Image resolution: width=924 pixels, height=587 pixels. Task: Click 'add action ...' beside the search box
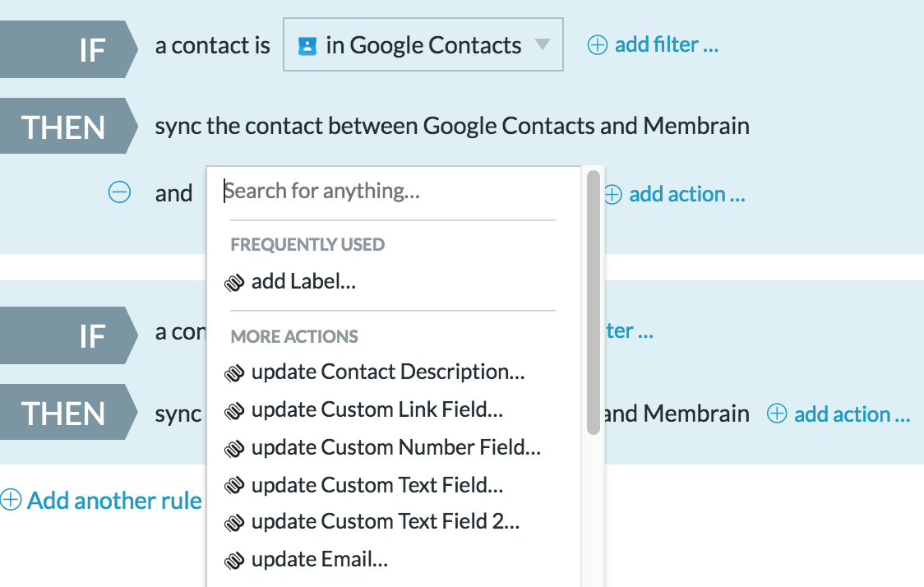pyautogui.click(x=687, y=194)
